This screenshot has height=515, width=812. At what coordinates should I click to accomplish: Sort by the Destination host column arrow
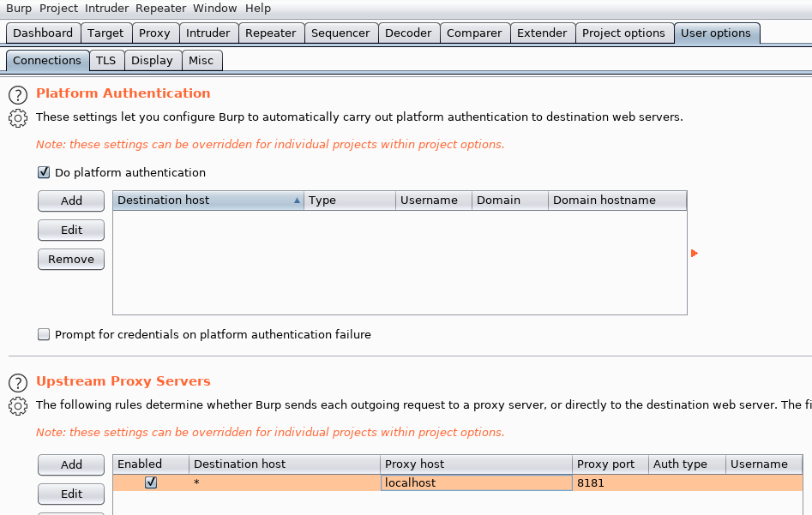297,201
